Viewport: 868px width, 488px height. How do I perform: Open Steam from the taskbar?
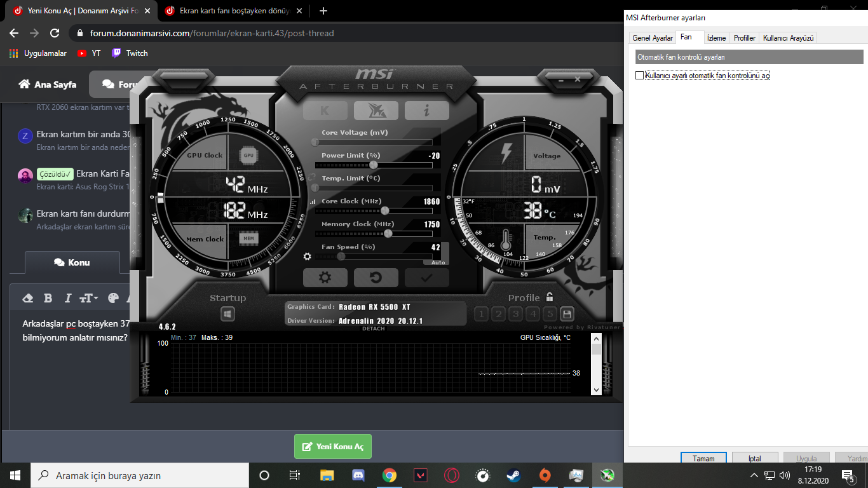point(513,475)
